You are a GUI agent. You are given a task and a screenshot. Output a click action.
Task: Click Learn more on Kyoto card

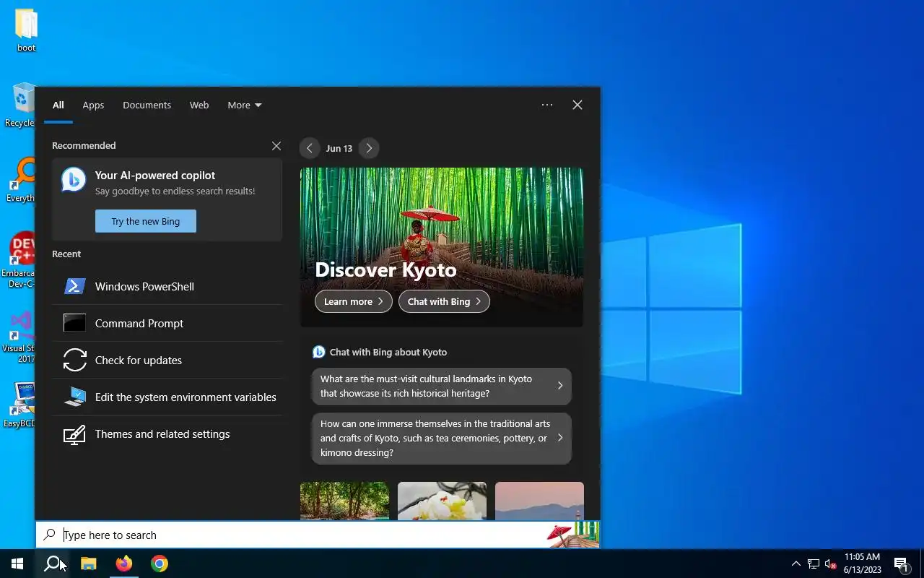[x=354, y=301]
